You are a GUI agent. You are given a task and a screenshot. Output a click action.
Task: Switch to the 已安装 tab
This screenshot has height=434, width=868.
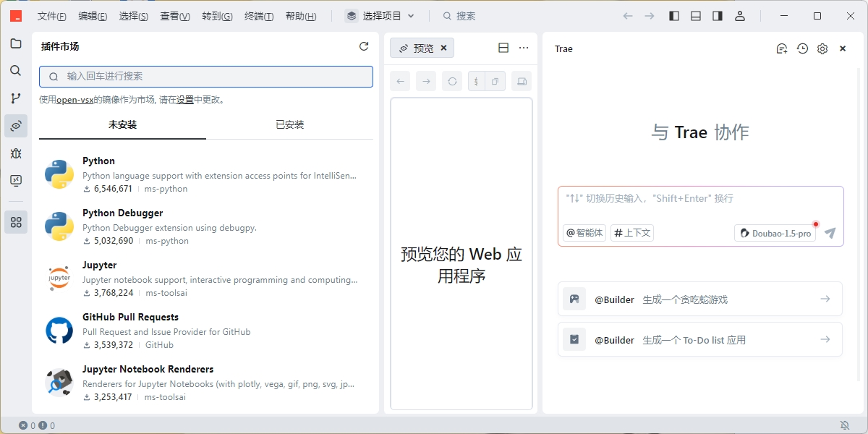(x=289, y=124)
